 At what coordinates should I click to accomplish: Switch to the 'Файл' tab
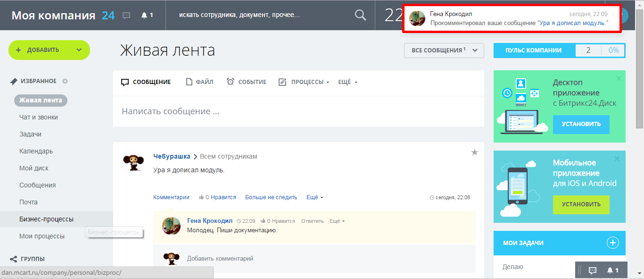pos(200,82)
